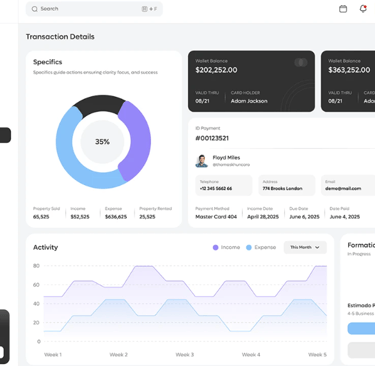Image resolution: width=375 pixels, height=366 pixels.
Task: Click the telephone number +12 345 5662 66
Action: coord(216,189)
